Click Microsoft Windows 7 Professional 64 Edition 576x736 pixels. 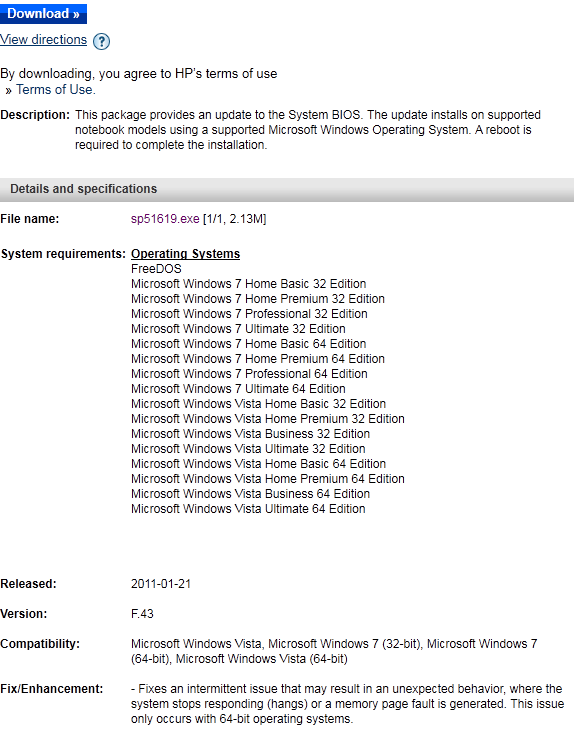249,374
